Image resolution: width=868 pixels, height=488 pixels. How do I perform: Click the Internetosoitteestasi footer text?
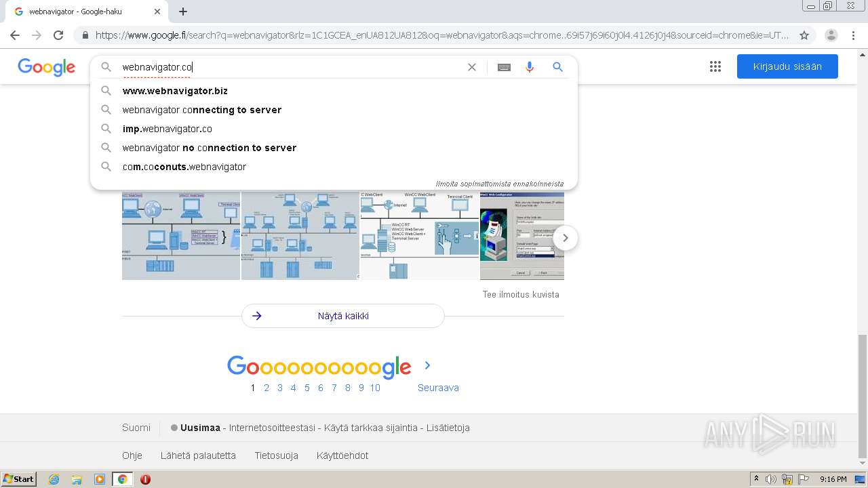[272, 428]
